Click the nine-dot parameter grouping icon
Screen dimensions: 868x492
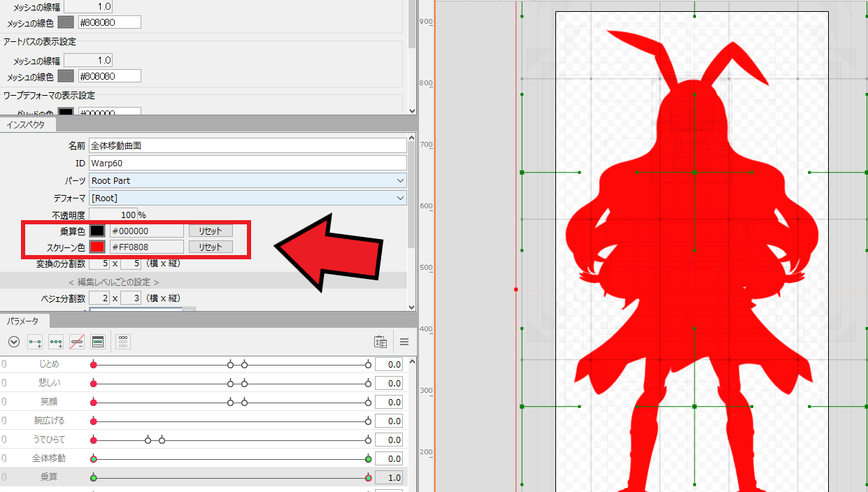[122, 341]
